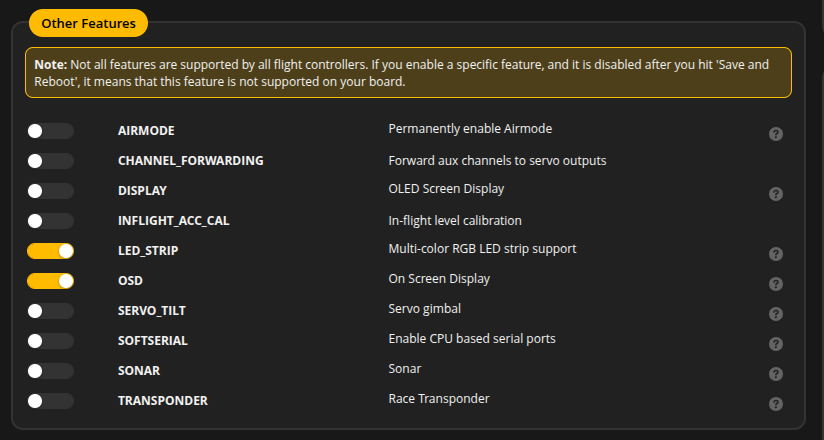
Task: Open the OSD help question mark
Action: pos(776,284)
